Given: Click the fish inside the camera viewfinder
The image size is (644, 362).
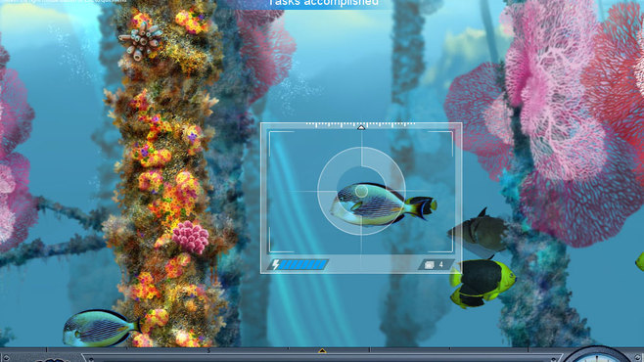Looking at the screenshot, I should click(x=384, y=204).
